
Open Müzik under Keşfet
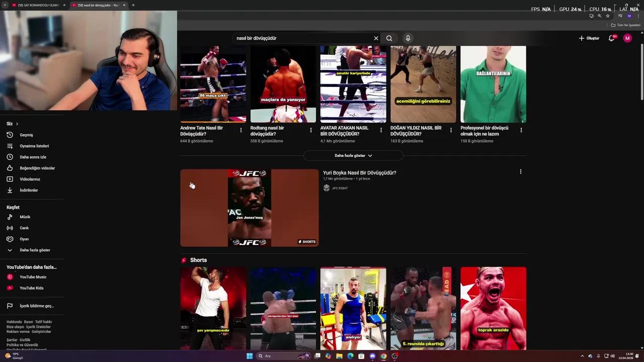[x=32, y=217]
